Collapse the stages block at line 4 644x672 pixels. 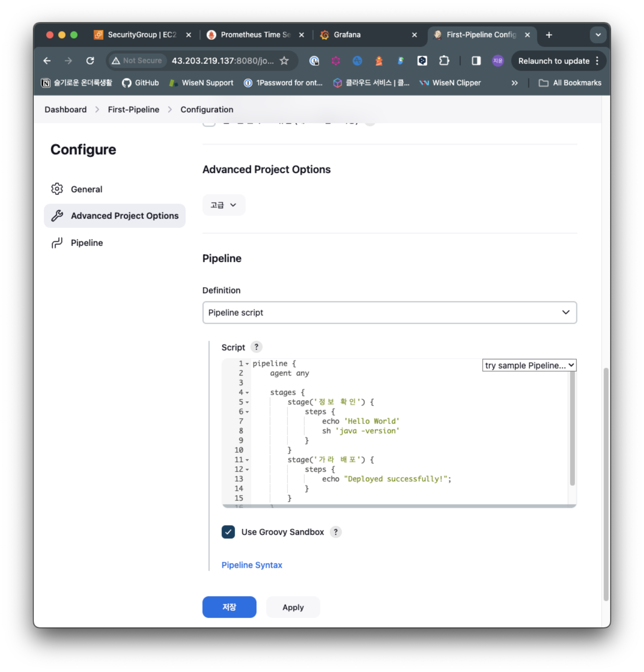(247, 393)
